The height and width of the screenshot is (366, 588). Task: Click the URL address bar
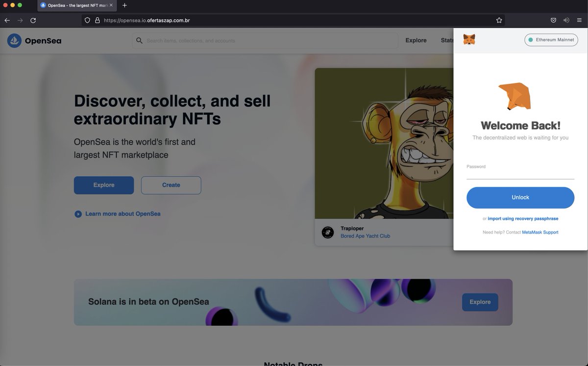pos(294,20)
